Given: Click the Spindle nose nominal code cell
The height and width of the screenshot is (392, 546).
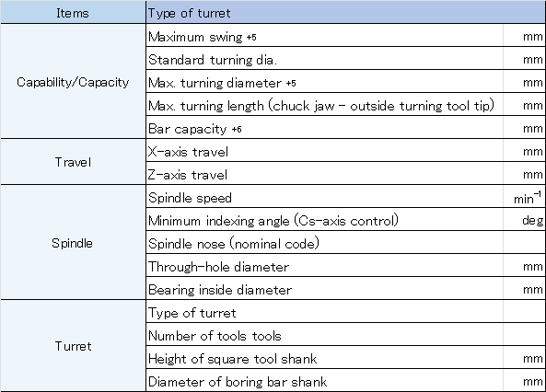Looking at the screenshot, I should click(x=324, y=242).
